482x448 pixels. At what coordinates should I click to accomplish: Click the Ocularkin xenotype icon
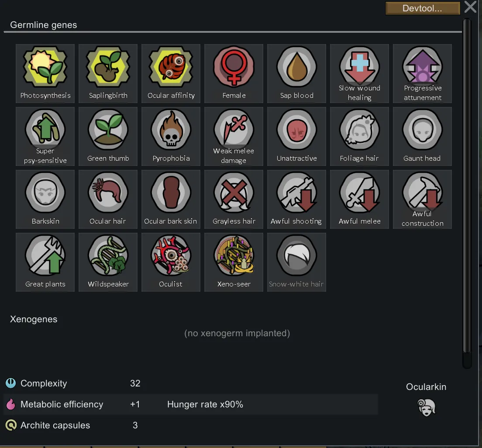point(427,407)
